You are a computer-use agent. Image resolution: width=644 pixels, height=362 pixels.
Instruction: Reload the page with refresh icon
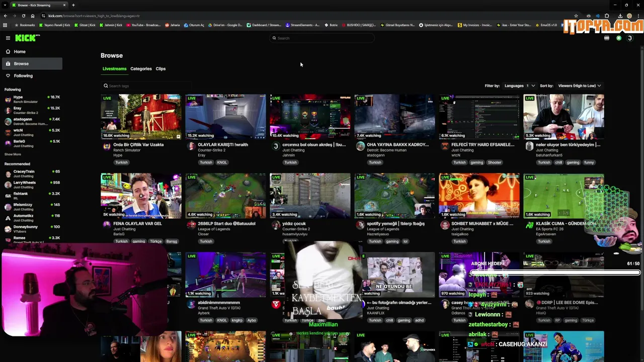pyautogui.click(x=24, y=16)
